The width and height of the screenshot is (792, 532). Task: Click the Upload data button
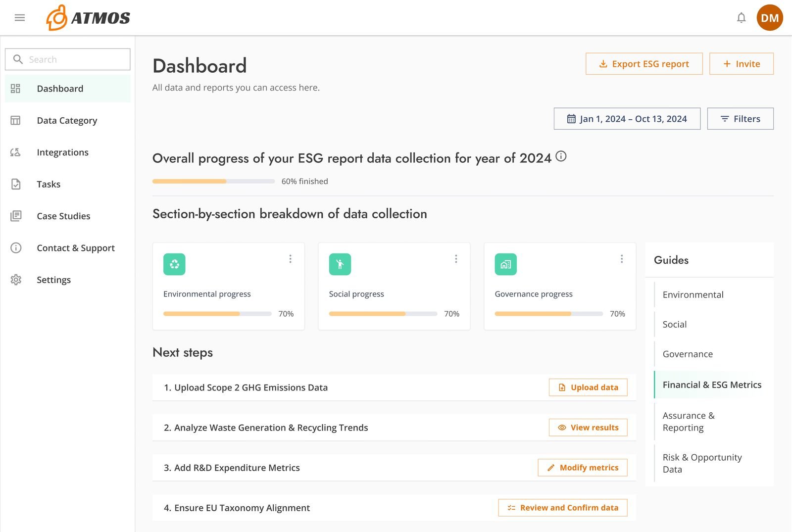(x=588, y=387)
